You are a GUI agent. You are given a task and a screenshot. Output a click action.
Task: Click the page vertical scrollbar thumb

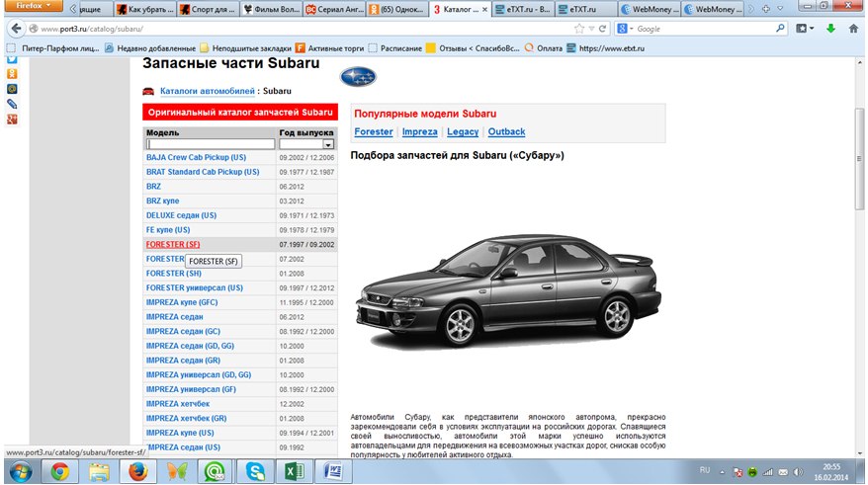(859, 159)
